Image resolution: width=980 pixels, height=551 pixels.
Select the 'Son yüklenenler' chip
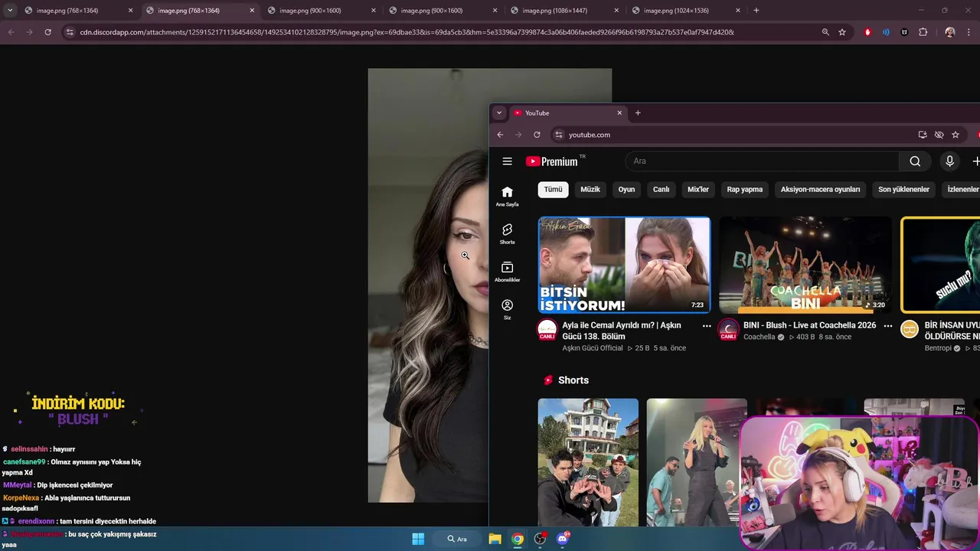tap(903, 189)
